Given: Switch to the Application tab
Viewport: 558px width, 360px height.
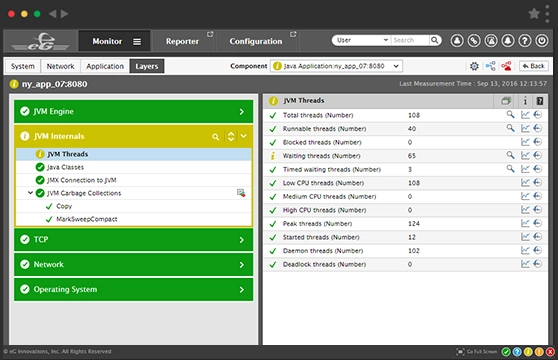Looking at the screenshot, I should point(105,66).
